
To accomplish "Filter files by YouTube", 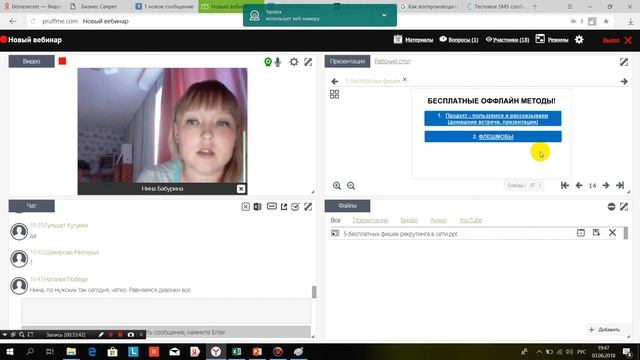I will [471, 220].
